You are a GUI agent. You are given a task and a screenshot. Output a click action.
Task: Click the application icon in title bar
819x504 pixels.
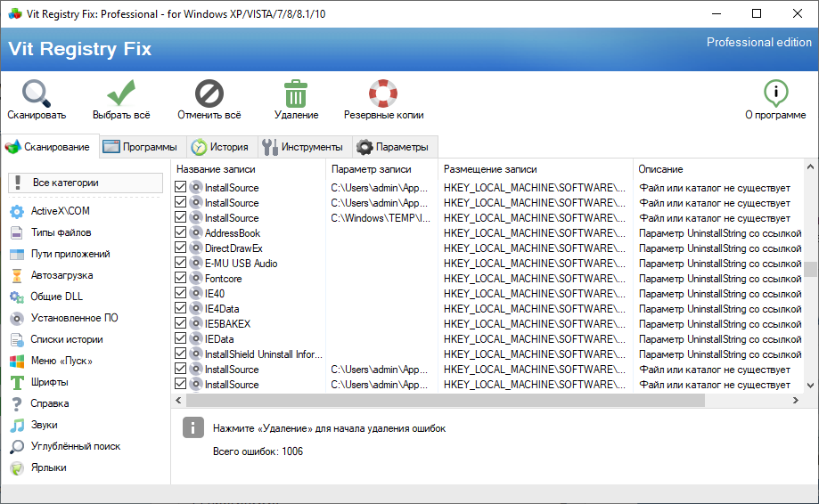coord(15,13)
